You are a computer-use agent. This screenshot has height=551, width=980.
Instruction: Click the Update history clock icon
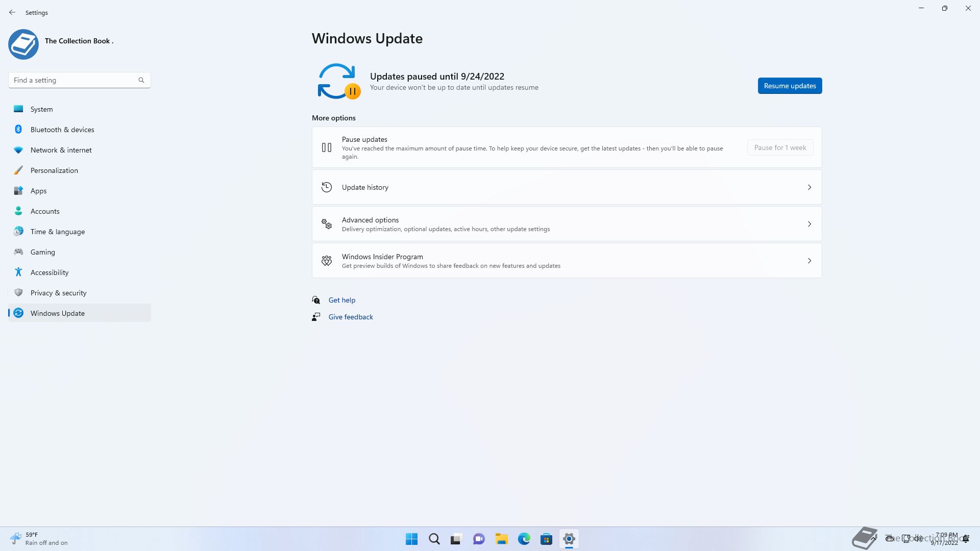pos(327,187)
